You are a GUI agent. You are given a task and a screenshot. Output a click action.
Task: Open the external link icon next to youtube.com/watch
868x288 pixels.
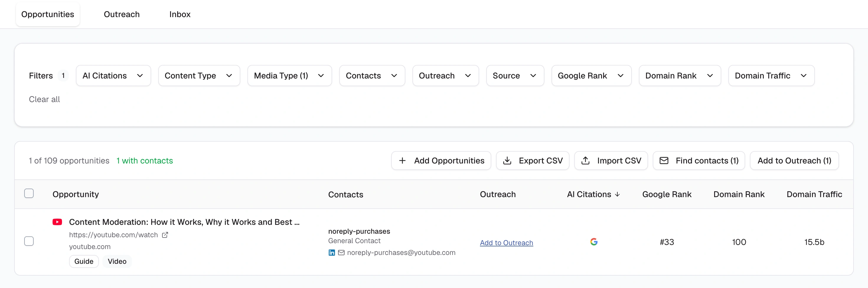point(165,235)
